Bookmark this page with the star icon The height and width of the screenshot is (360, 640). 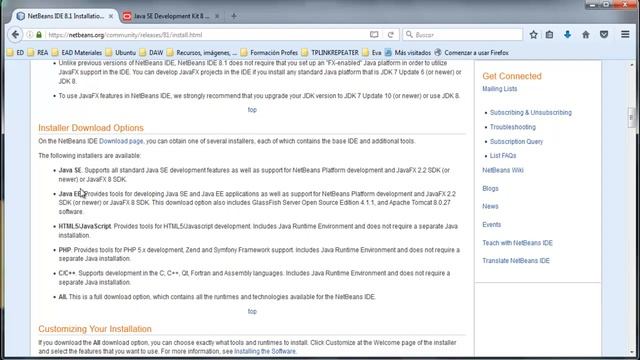[533, 35]
